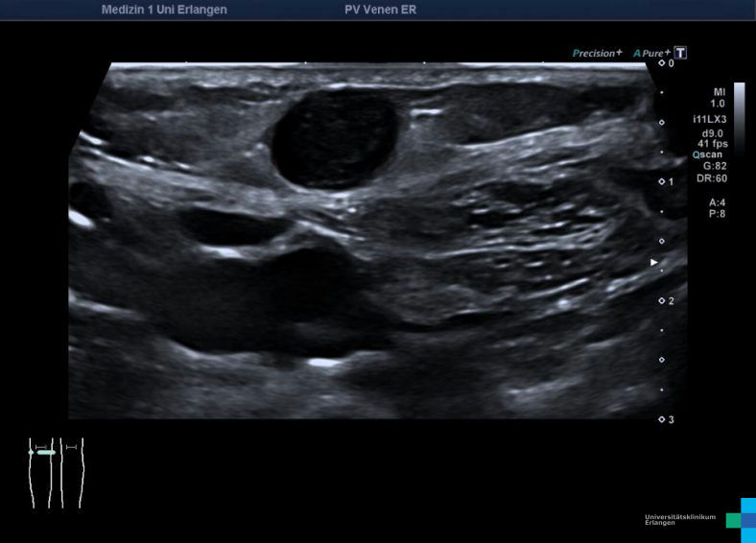Select the PV Venen ER preset label
Viewport: 756px width, 543px height.
pyautogui.click(x=380, y=10)
